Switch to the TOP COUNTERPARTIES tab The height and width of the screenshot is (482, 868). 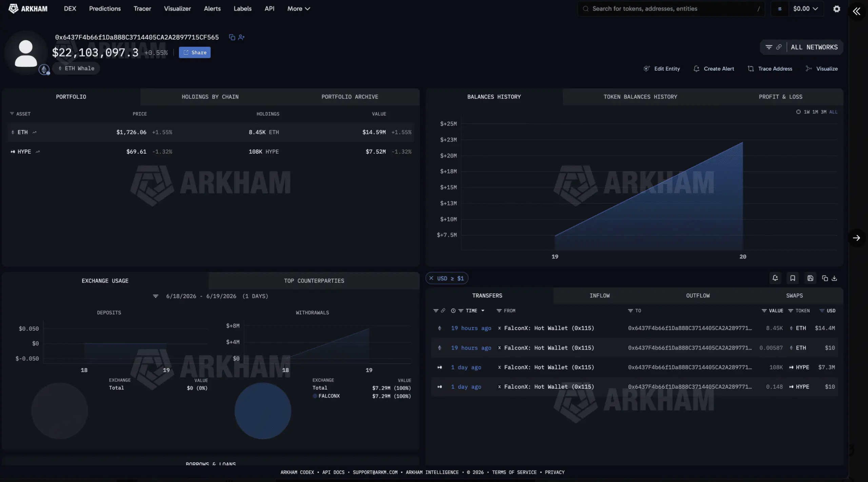tap(314, 281)
